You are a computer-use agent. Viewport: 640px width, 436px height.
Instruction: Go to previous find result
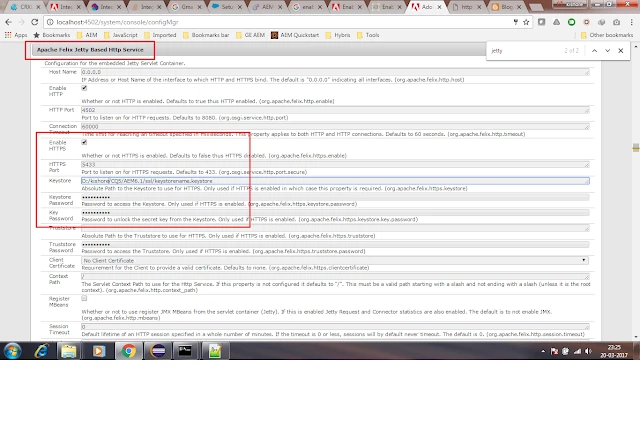click(x=594, y=51)
